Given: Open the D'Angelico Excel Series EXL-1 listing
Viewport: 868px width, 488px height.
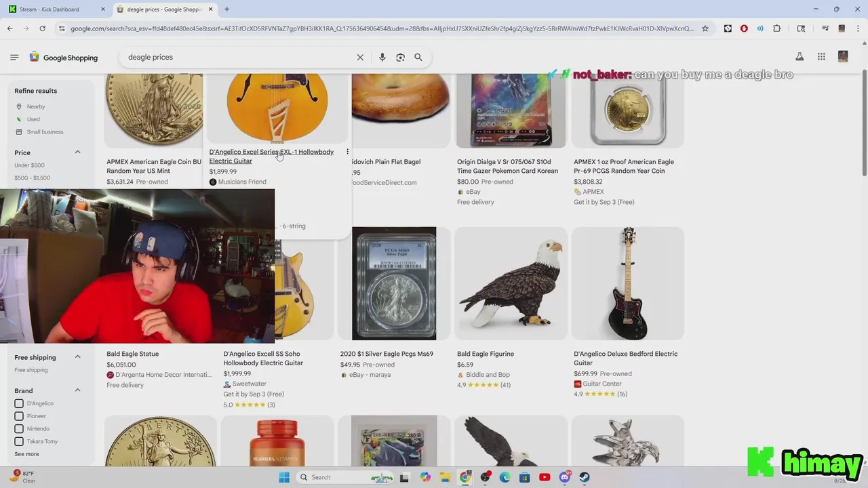Looking at the screenshot, I should (271, 157).
